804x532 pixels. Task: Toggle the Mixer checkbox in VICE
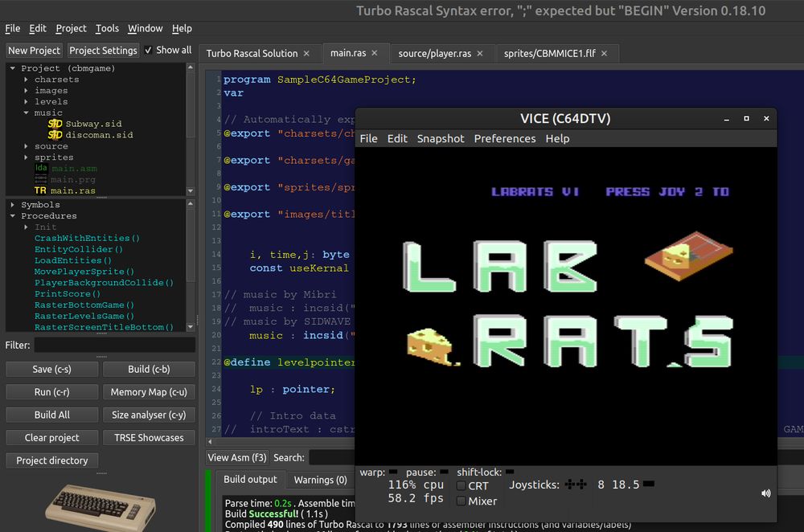[461, 501]
